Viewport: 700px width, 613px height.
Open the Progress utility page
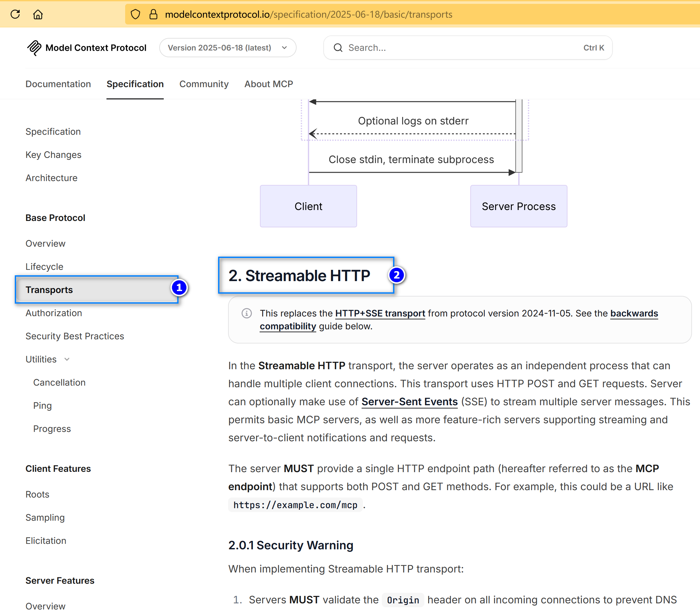point(52,429)
